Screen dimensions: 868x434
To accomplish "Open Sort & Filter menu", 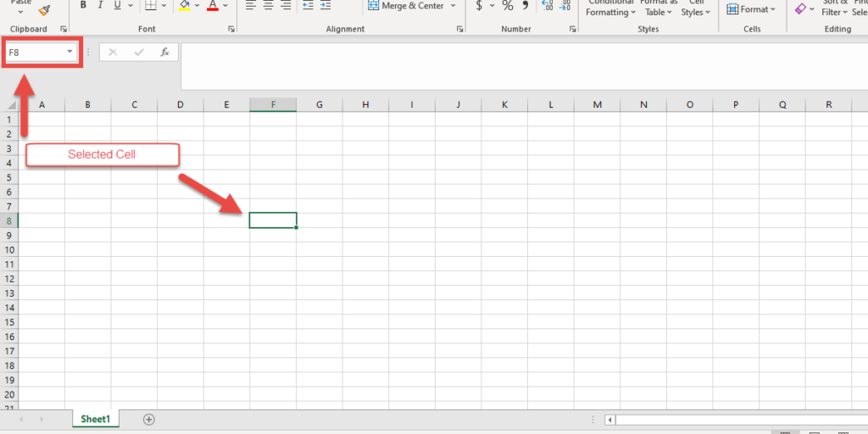I will tap(835, 8).
